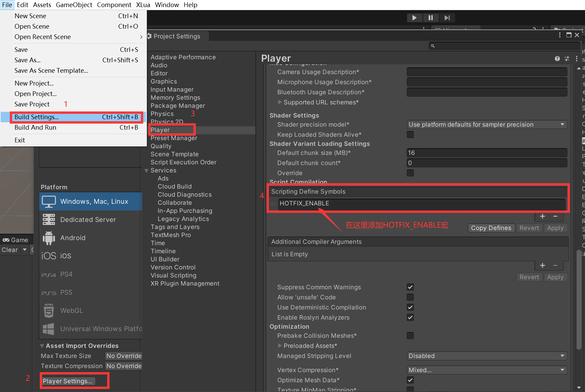Screen dimensions: 585x392
Task: Choose Build Settings... from File menu
Action: [74, 117]
